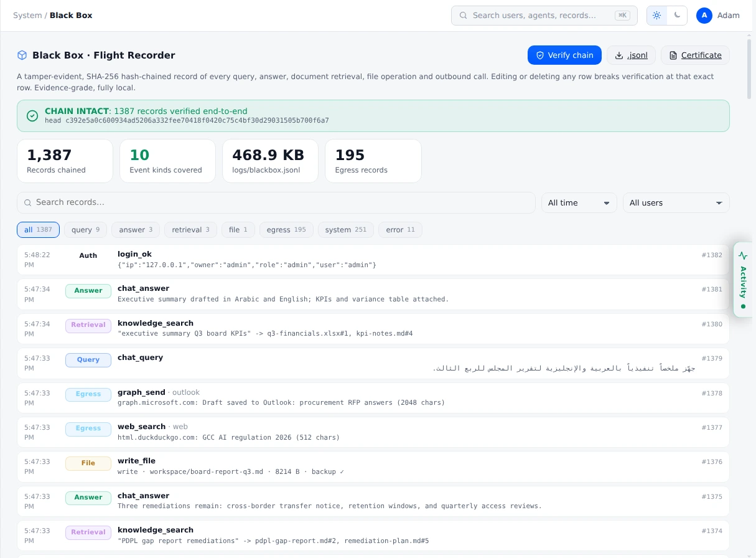The width and height of the screenshot is (756, 558).
Task: Click the magnifier icon in top search bar
Action: pyautogui.click(x=464, y=16)
